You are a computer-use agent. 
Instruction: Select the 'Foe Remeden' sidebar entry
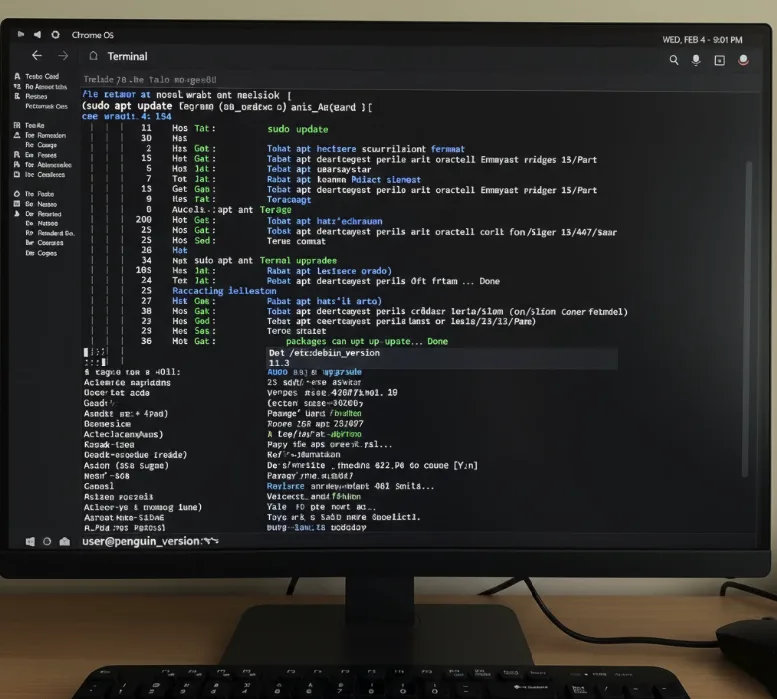click(45, 135)
